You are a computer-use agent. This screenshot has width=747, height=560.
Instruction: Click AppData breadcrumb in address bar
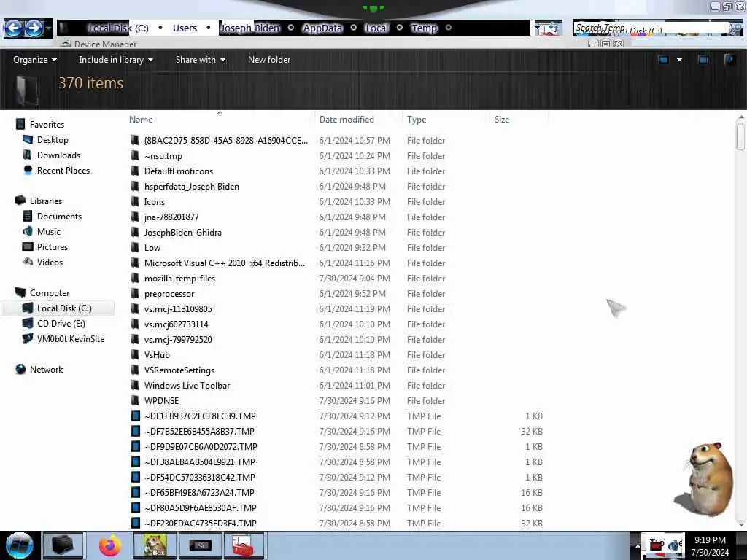(322, 28)
